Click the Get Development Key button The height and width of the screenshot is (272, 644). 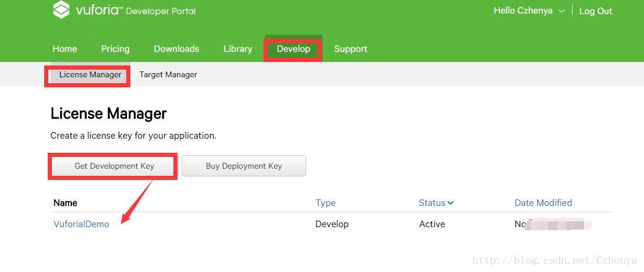(x=114, y=166)
